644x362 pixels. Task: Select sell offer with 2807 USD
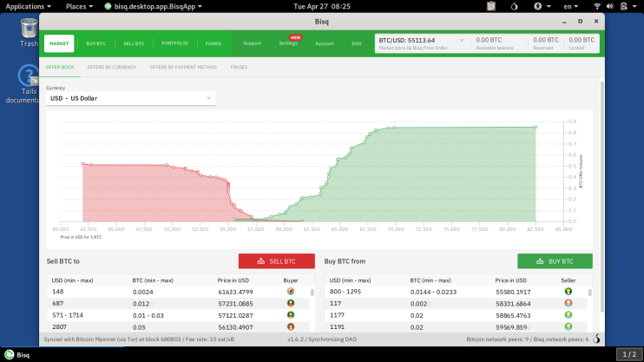coord(179,327)
